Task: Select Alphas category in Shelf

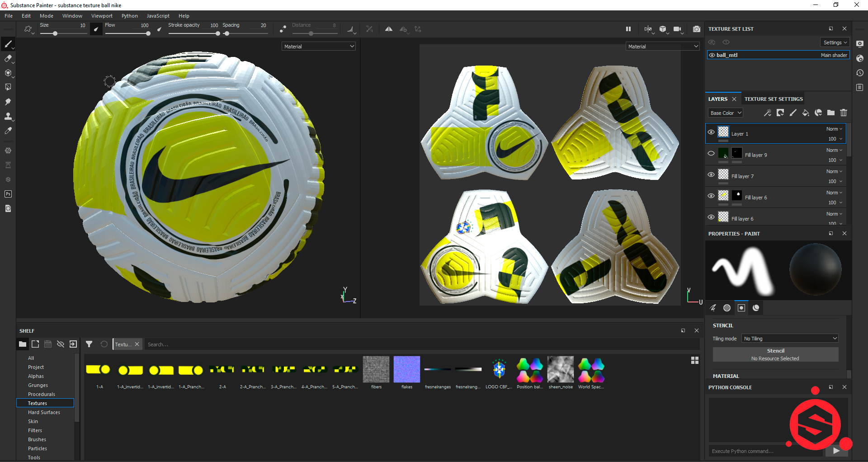Action: pyautogui.click(x=36, y=376)
